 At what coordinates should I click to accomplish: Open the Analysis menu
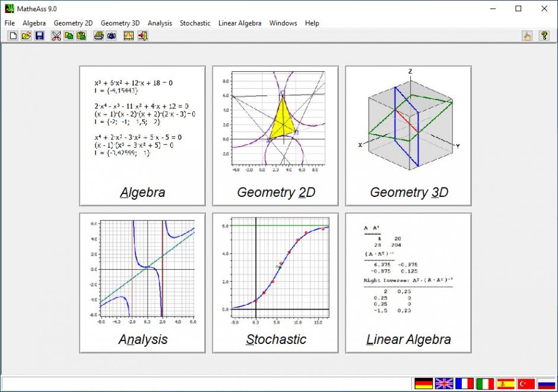(160, 23)
